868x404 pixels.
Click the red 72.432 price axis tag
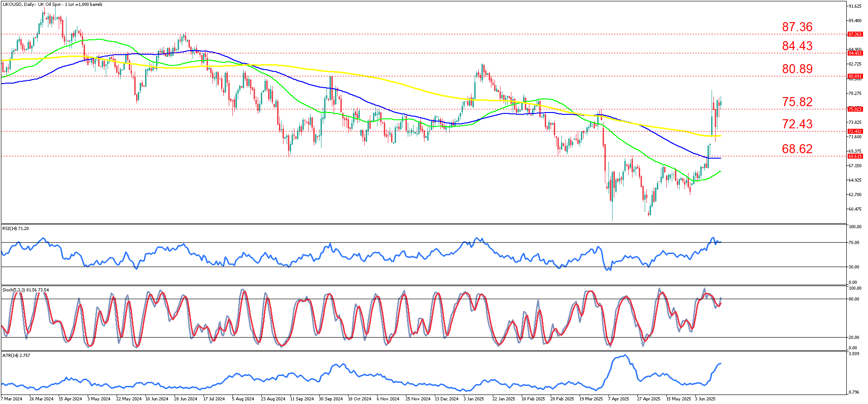pyautogui.click(x=855, y=132)
